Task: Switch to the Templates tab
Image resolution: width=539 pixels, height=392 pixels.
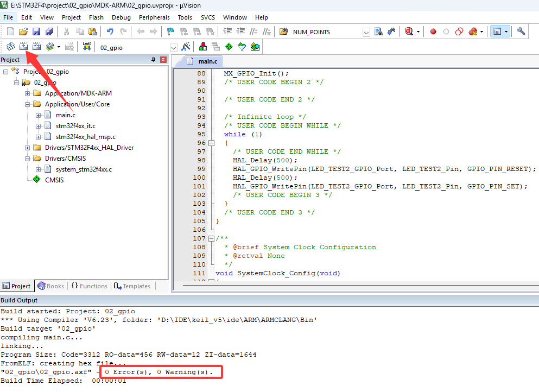Action: pyautogui.click(x=132, y=286)
